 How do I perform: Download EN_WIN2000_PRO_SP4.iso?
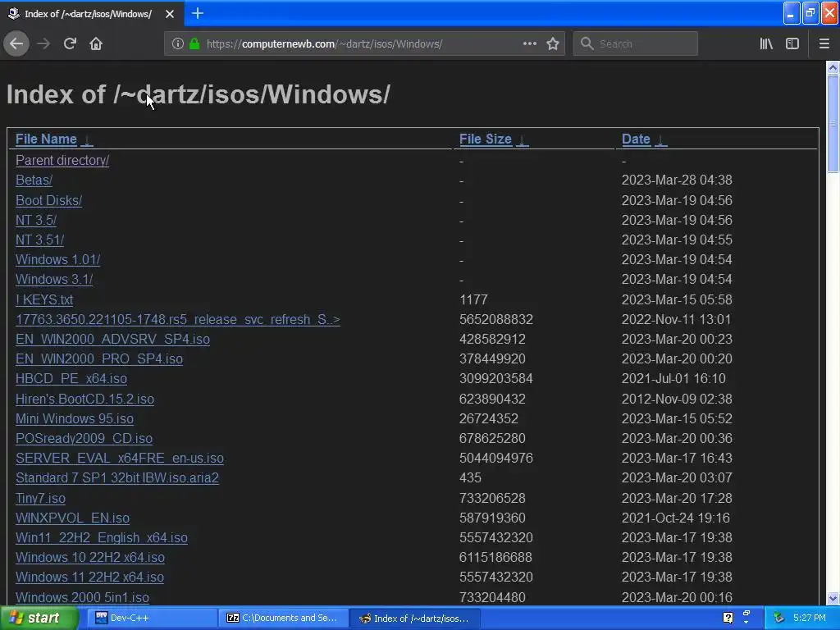(99, 358)
